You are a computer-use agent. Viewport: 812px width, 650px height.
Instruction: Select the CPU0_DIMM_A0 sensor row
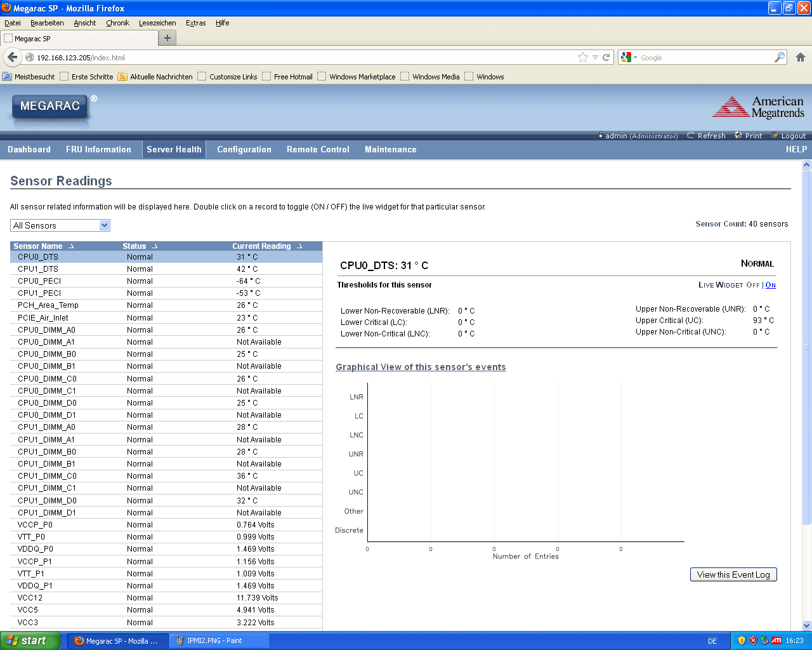click(x=166, y=330)
